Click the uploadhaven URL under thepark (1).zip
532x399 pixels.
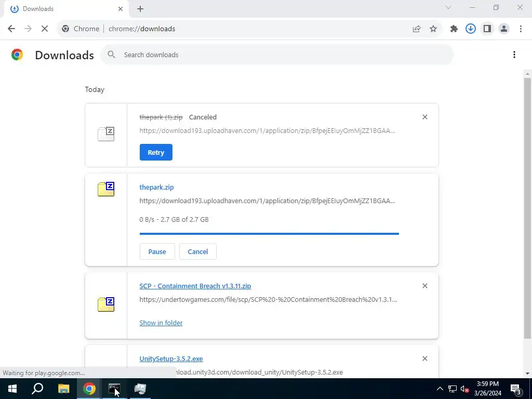(267, 130)
